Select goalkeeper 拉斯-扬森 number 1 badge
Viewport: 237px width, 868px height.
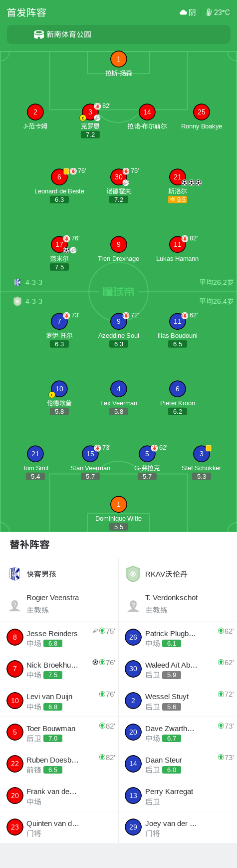[118, 59]
